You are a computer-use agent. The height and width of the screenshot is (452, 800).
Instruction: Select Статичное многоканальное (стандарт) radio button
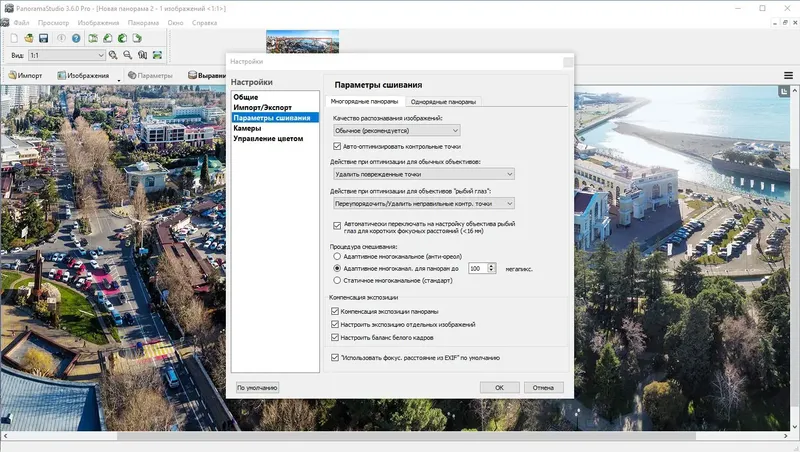[337, 280]
